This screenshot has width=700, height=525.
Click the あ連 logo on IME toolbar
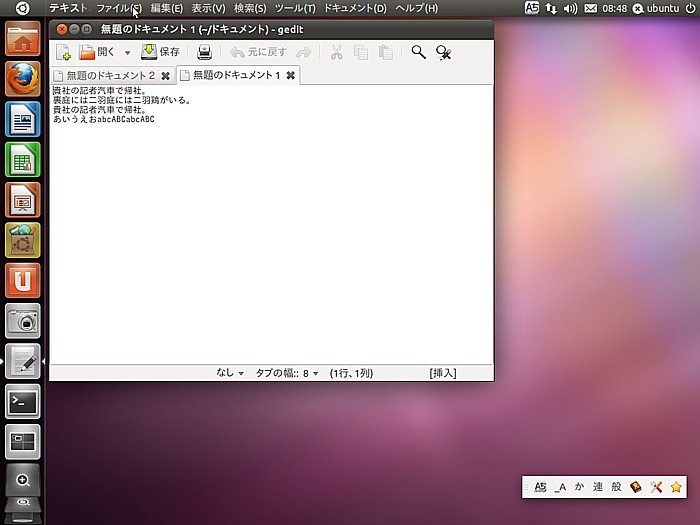(540, 487)
